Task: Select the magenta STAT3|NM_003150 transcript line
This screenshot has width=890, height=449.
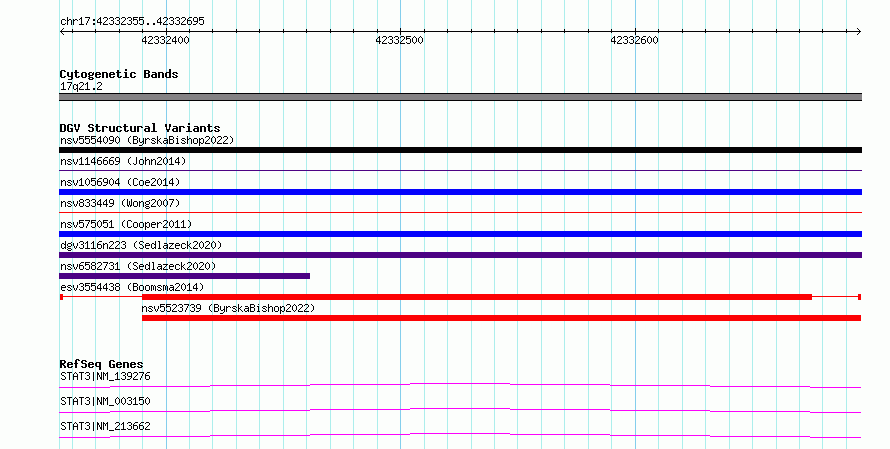Action: pyautogui.click(x=460, y=410)
